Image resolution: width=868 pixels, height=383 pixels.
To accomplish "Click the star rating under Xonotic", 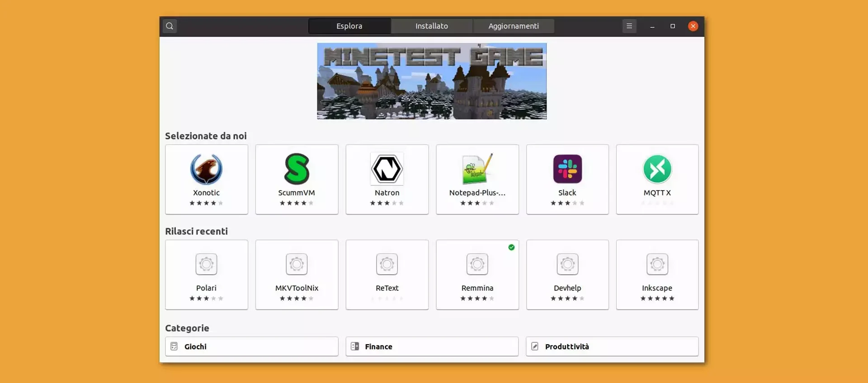I will pyautogui.click(x=206, y=203).
